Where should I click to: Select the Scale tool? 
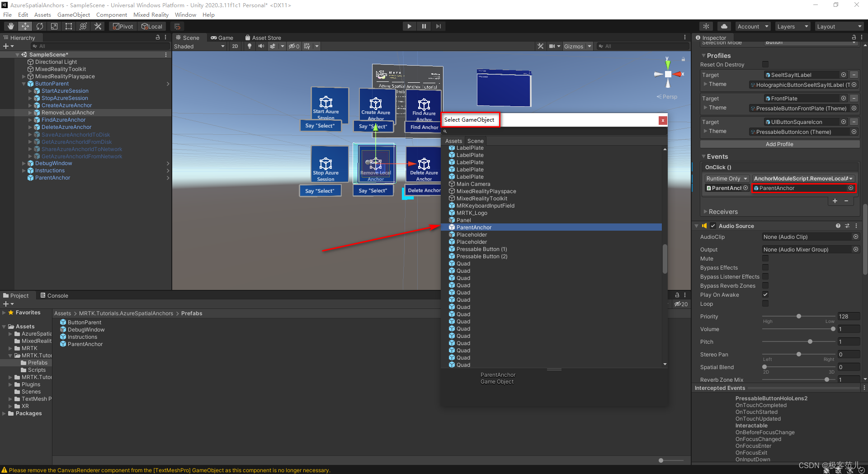(x=54, y=26)
